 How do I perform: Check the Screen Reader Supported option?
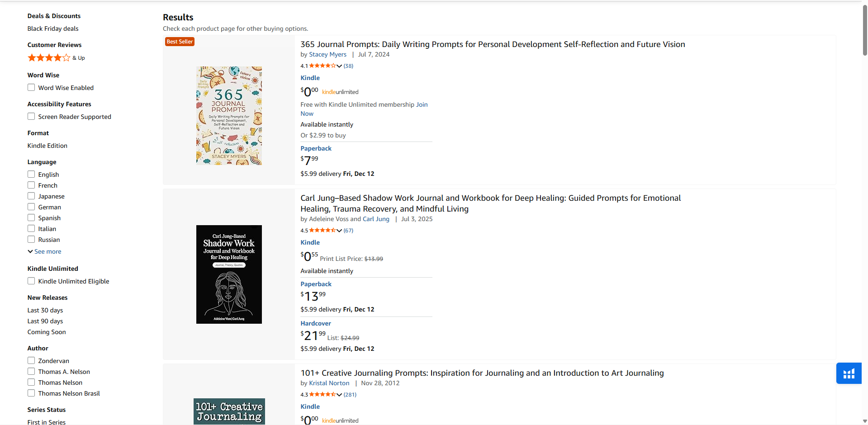(31, 116)
